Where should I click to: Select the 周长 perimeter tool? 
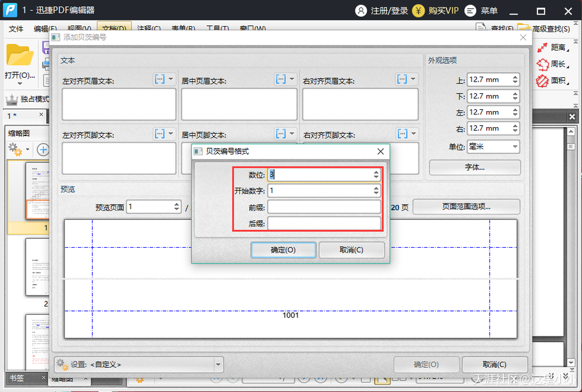[542, 64]
